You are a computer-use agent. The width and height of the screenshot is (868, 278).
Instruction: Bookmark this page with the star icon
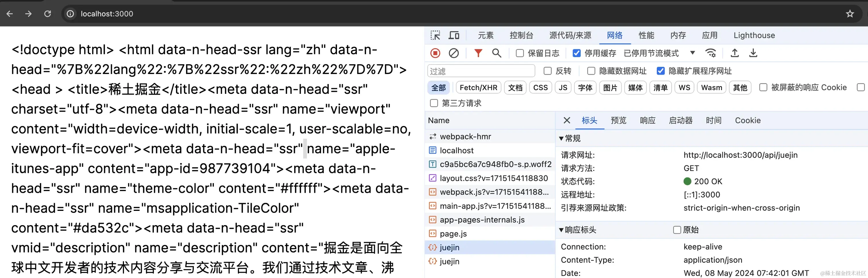click(x=850, y=14)
